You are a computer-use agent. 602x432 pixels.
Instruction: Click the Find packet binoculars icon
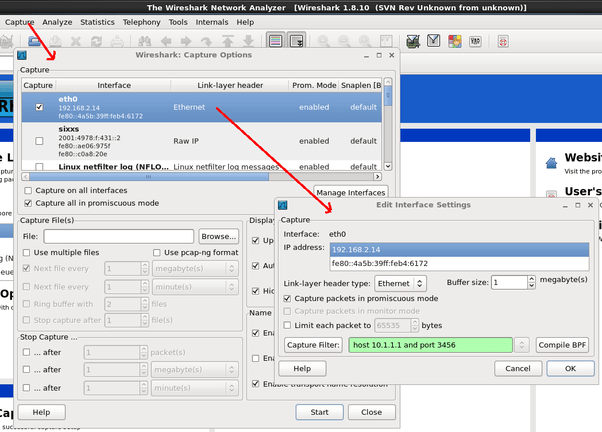pyautogui.click(x=145, y=41)
